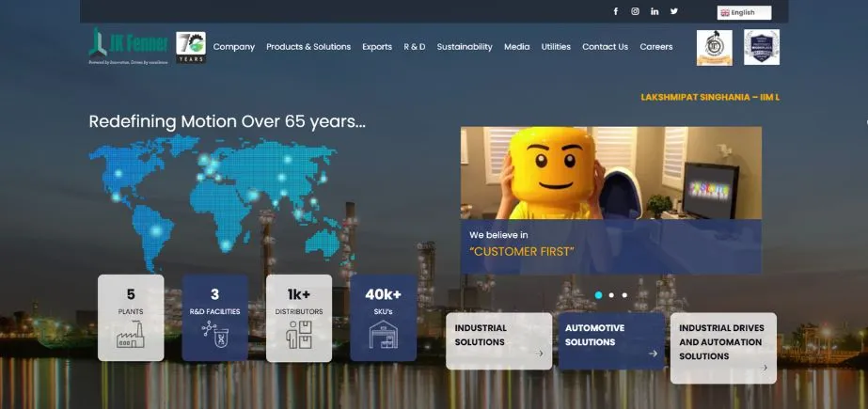Viewport: 868px width, 409px height.
Task: Click the Distributors icon tile
Action: 299,318
